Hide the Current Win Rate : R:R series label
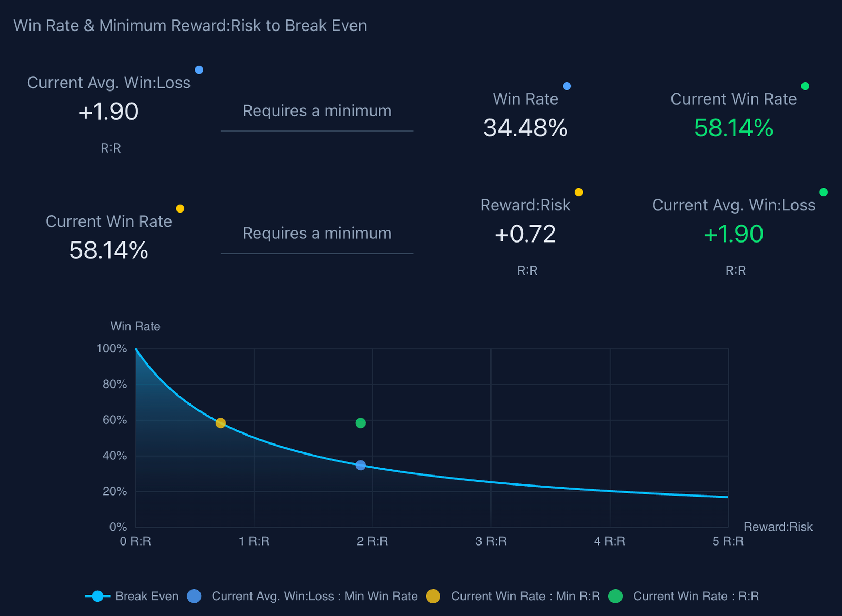 click(x=696, y=596)
